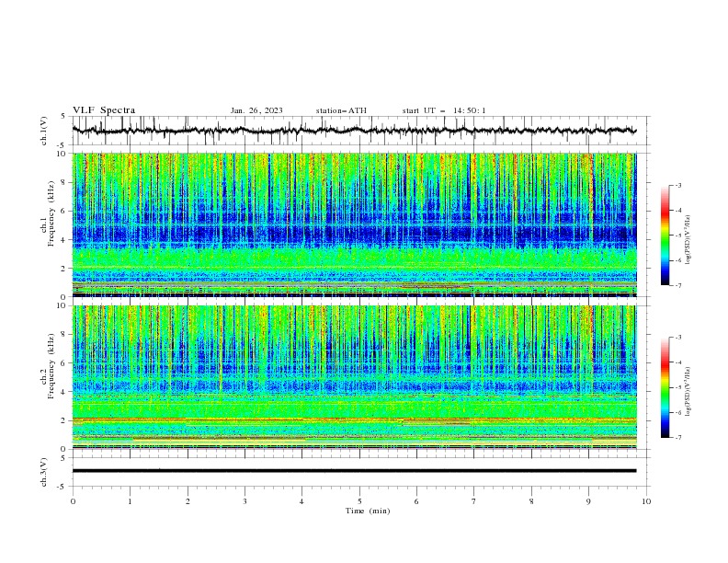Click the log(PSD) label beside ch.2 colorbar
728x563 pixels.
coord(688,391)
